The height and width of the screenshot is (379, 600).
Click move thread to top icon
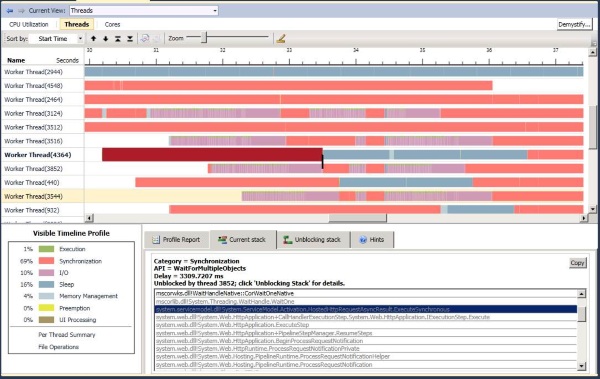118,39
